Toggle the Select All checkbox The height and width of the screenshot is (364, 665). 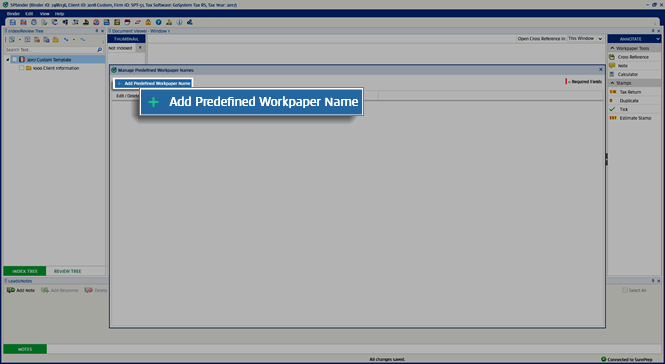coord(625,290)
